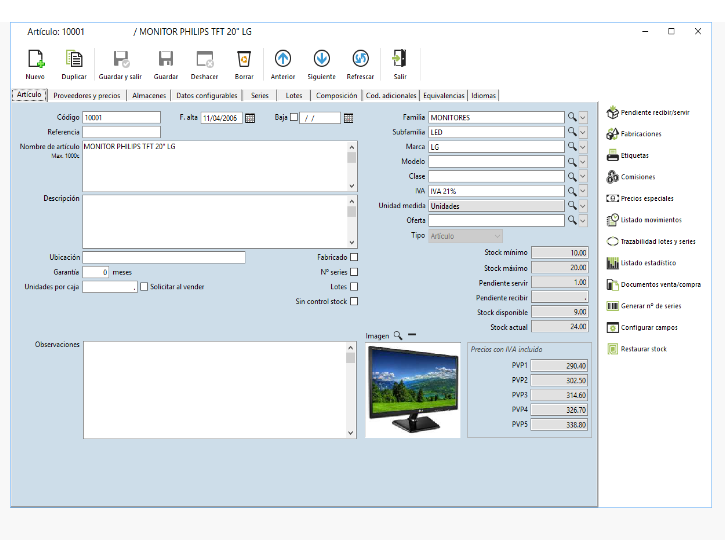
Task: Open Listado estadístico
Action: click(x=641, y=263)
